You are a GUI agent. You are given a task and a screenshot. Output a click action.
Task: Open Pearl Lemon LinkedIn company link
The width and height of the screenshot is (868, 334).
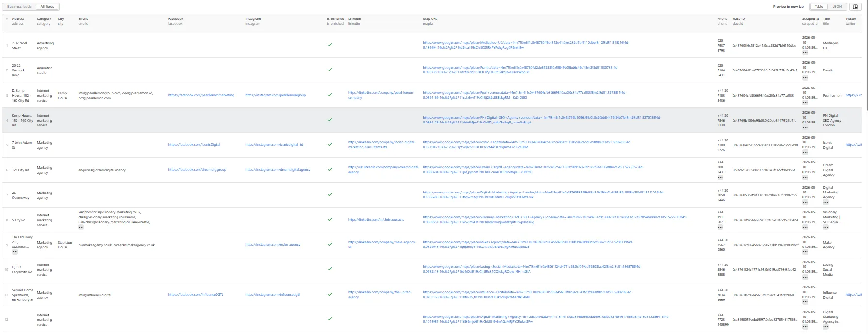(381, 95)
